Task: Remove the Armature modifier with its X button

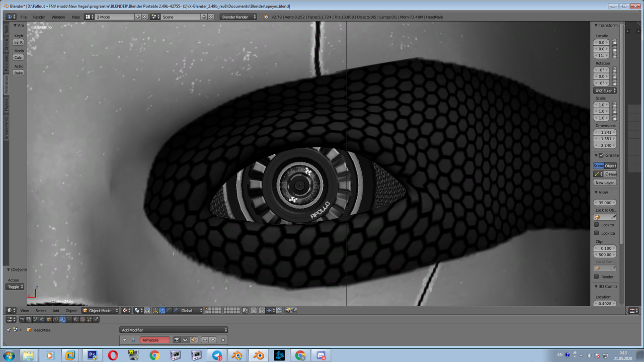Action: [x=222, y=340]
